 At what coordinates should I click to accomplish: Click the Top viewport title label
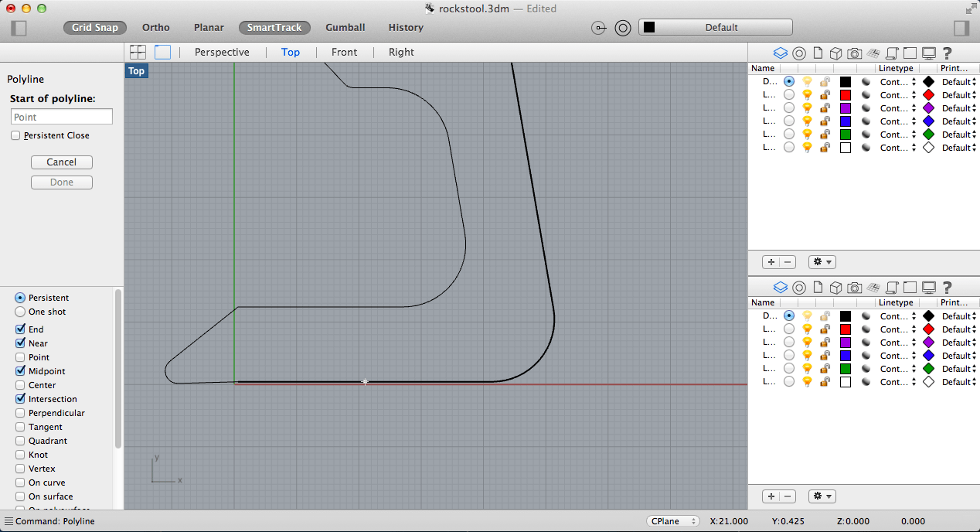click(x=137, y=71)
